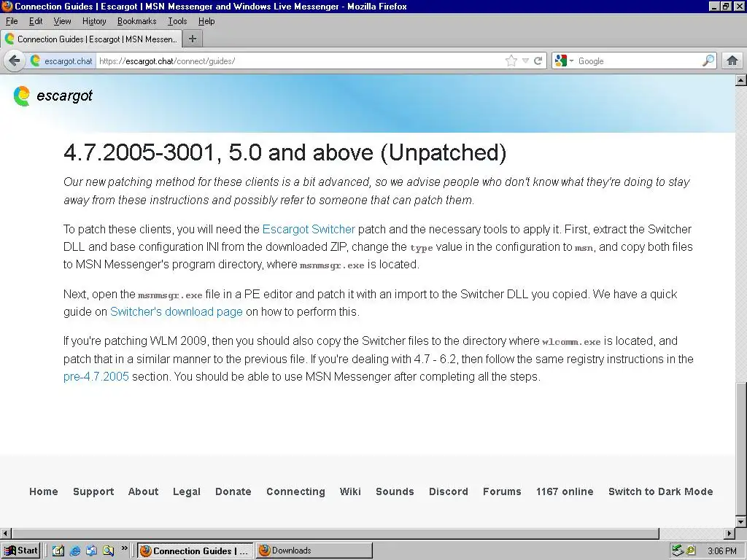Open the Donate footer link

click(x=233, y=491)
